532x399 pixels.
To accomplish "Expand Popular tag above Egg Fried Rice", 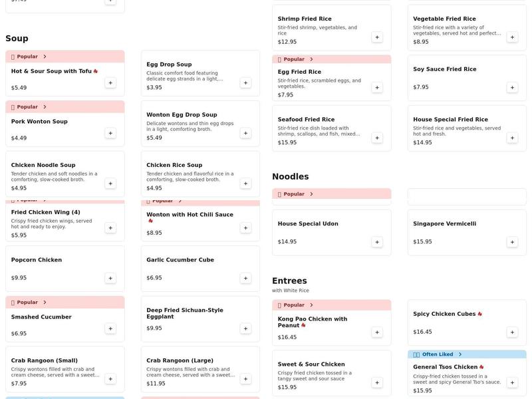I will 311,59.
